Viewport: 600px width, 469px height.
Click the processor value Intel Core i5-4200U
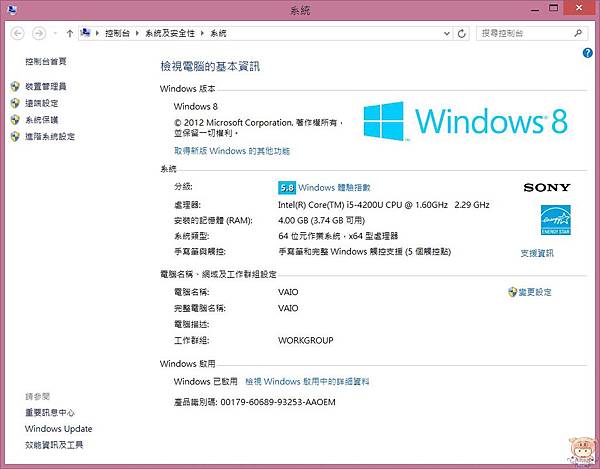point(383,205)
